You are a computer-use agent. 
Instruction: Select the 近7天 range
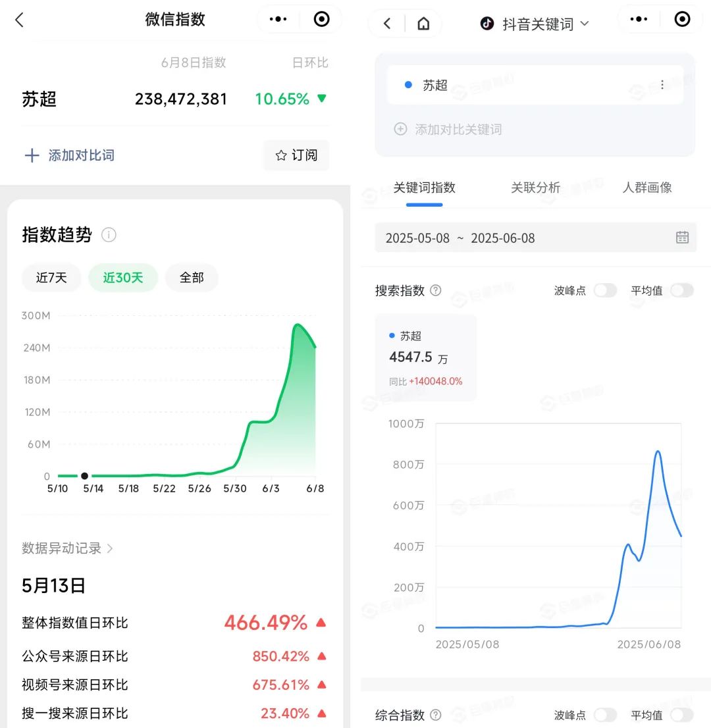point(51,278)
